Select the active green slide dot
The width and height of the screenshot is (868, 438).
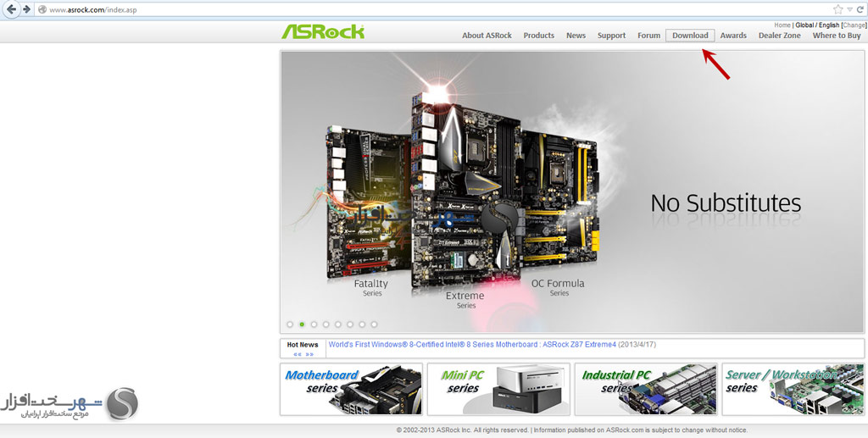point(302,324)
